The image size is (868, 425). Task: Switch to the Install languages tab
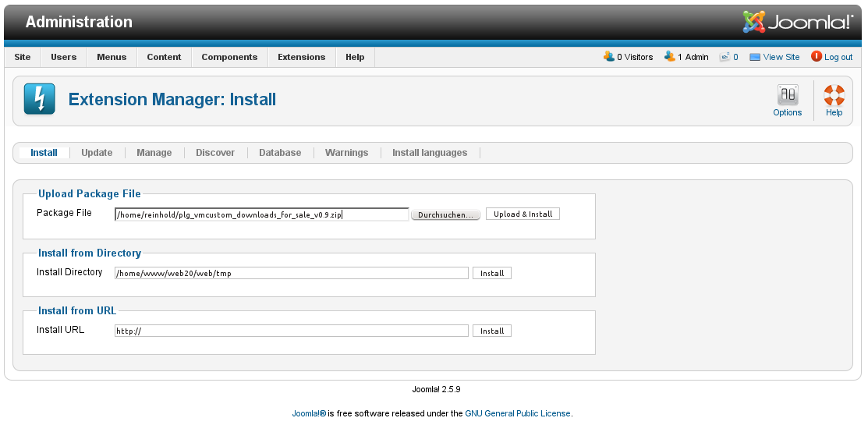429,153
